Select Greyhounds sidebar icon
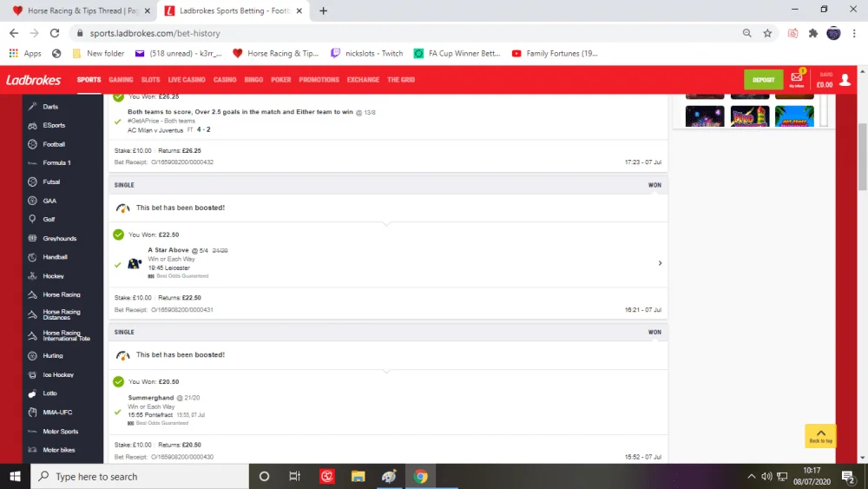 32,238
